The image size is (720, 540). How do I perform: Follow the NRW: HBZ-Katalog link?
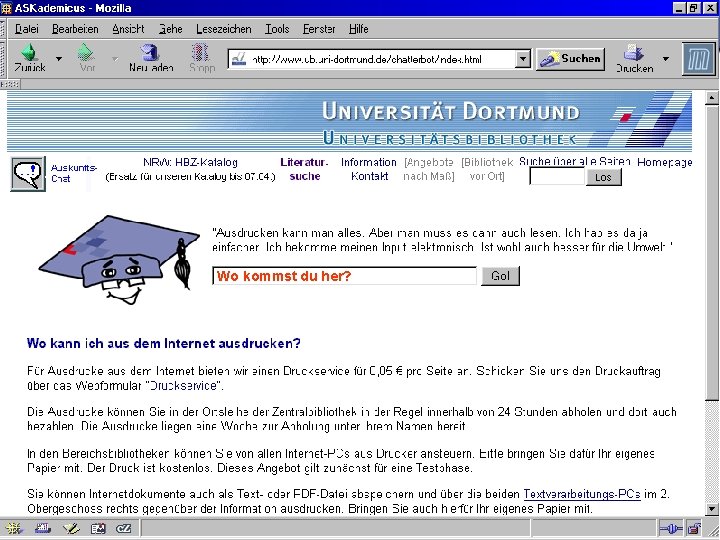191,162
